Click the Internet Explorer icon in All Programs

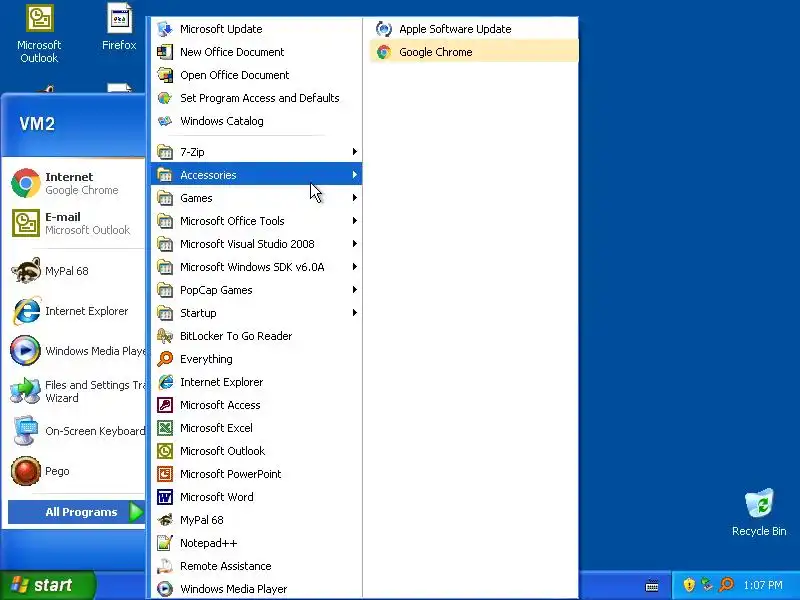[165, 382]
